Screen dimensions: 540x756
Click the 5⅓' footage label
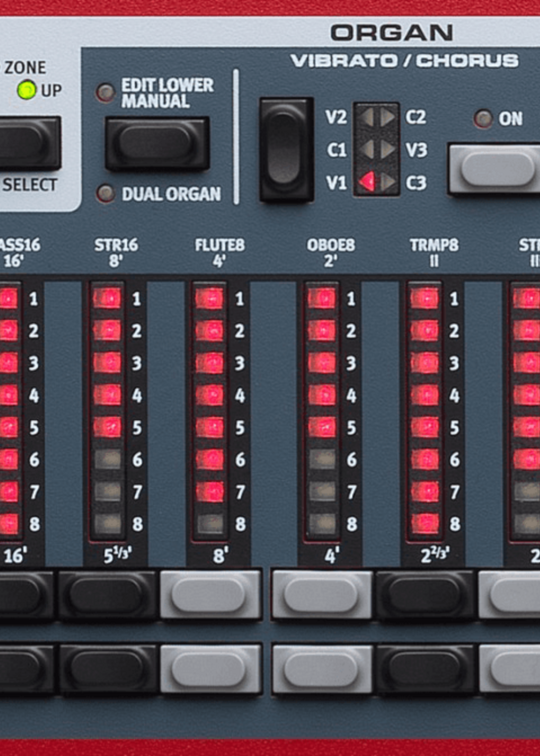(118, 556)
